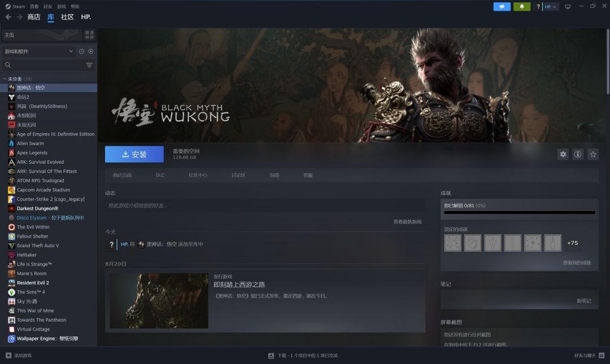Open the 查看 menu
This screenshot has height=364, width=610.
[x=34, y=6]
